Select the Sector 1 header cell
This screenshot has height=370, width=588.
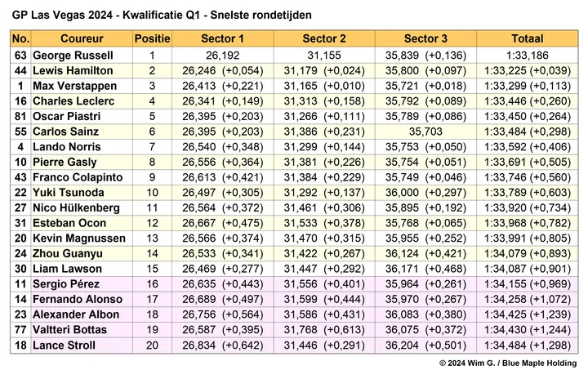pyautogui.click(x=222, y=39)
